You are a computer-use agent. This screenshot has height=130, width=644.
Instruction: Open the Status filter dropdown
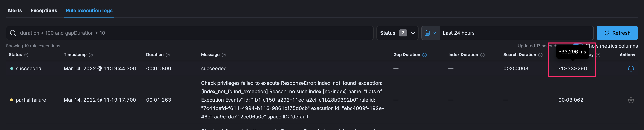coord(397,33)
